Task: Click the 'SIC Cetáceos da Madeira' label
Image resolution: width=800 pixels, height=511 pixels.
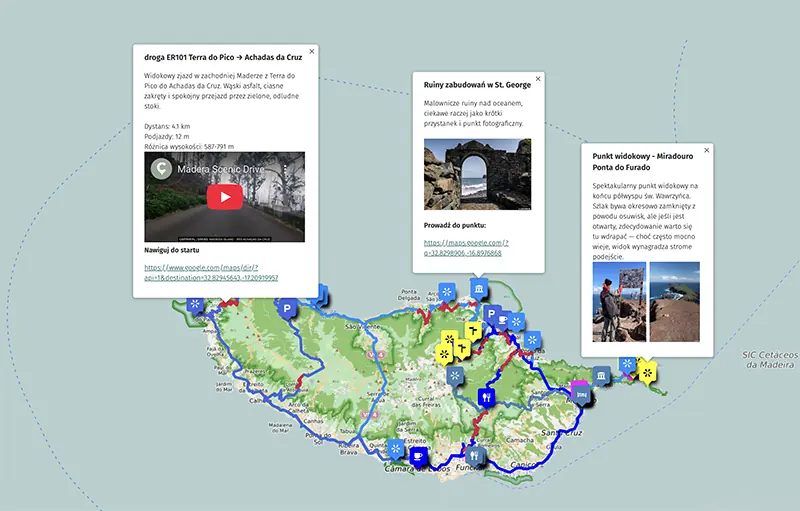Action: coord(770,360)
